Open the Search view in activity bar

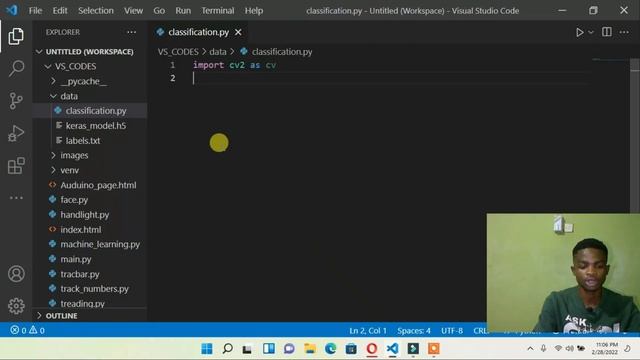pyautogui.click(x=16, y=68)
